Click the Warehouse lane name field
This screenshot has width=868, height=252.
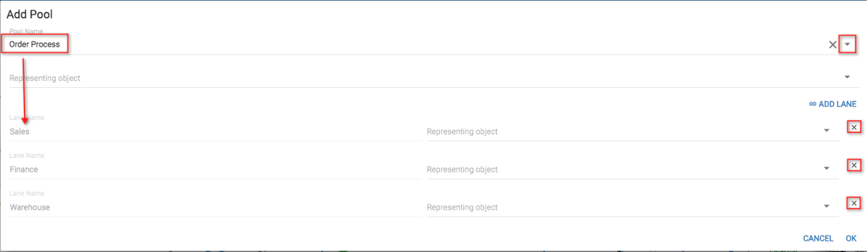click(214, 207)
